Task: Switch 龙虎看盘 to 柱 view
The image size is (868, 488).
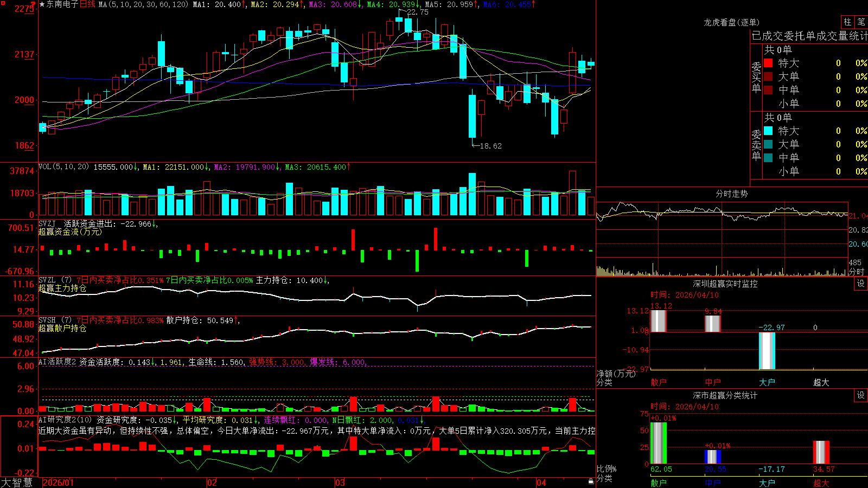Action: click(847, 22)
